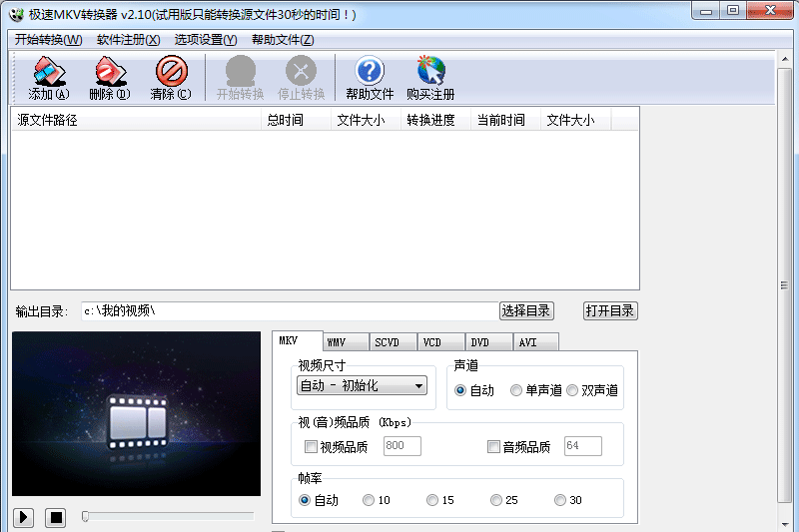
Task: Click the vertical scrollbar thumb
Action: click(785, 285)
